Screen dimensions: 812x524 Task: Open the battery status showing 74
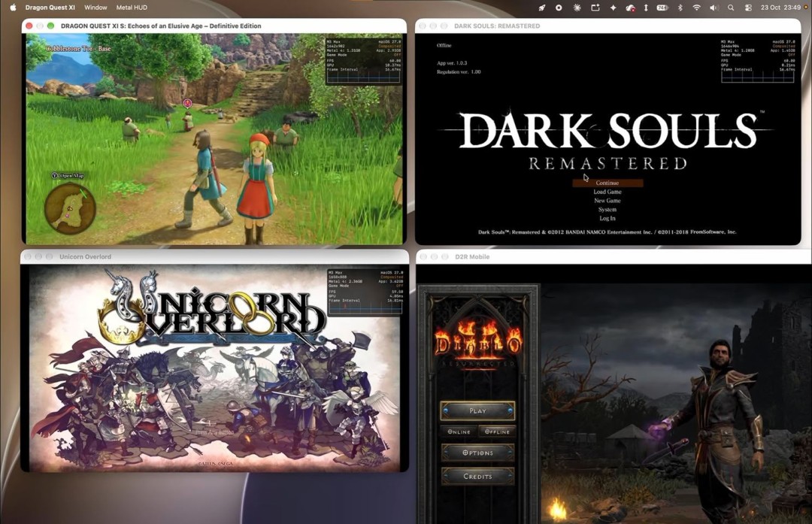pyautogui.click(x=662, y=8)
